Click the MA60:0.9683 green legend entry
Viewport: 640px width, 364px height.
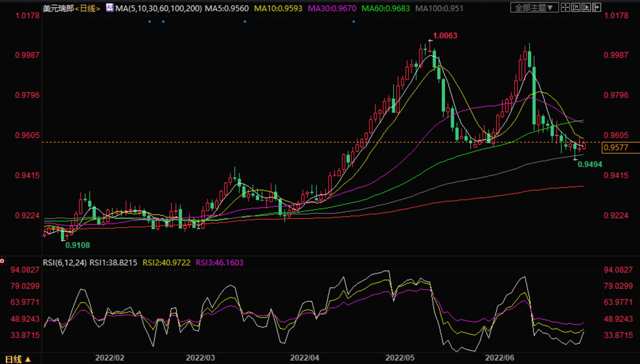(385, 8)
